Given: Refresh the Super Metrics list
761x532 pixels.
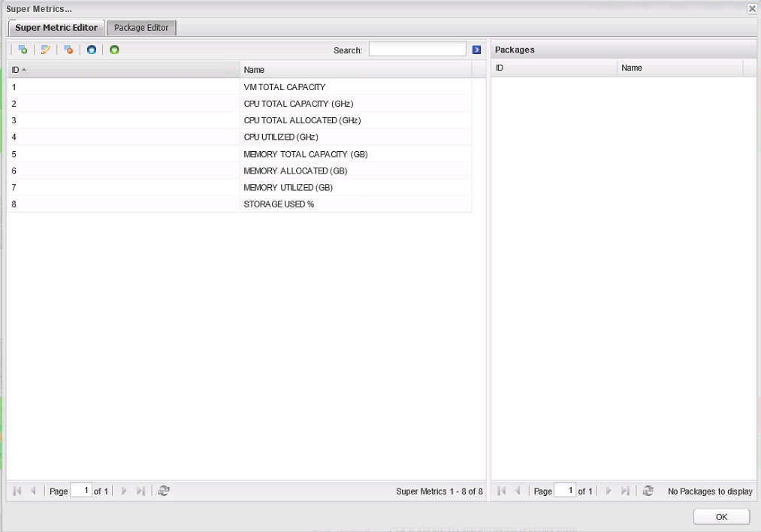Looking at the screenshot, I should 164,491.
